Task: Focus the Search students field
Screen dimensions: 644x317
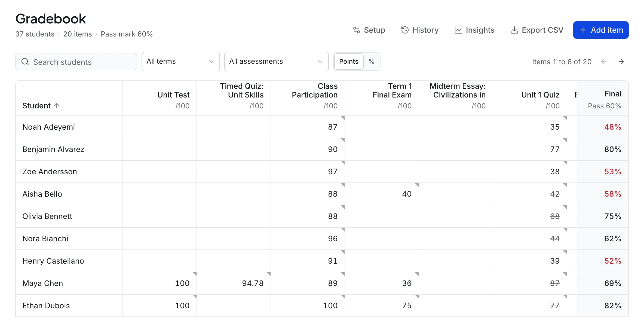Action: tap(76, 62)
